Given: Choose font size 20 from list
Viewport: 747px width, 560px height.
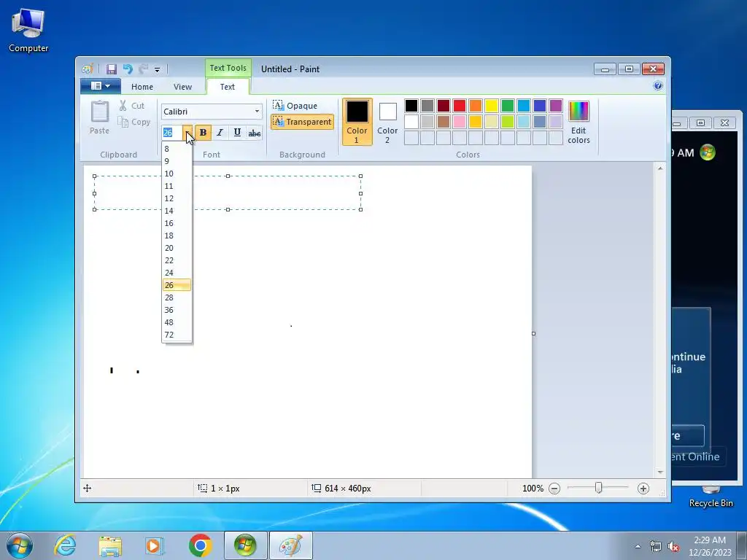Looking at the screenshot, I should click(177, 248).
